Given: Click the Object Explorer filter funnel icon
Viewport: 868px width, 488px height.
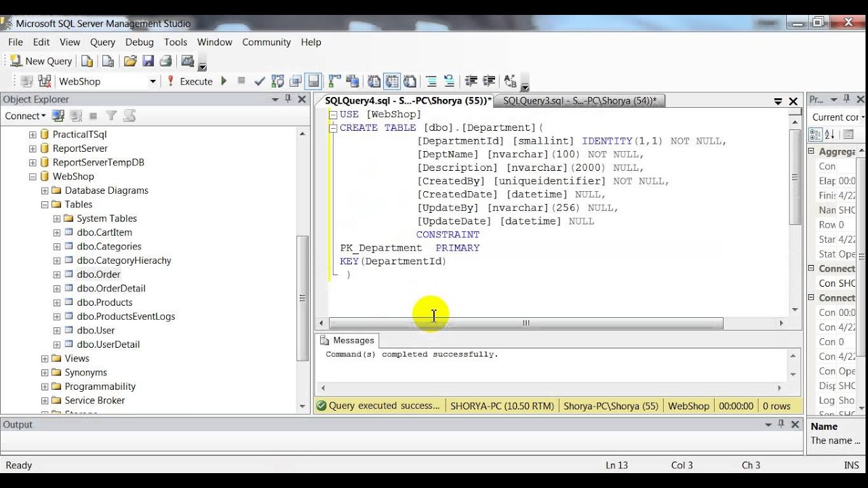Looking at the screenshot, I should (111, 116).
